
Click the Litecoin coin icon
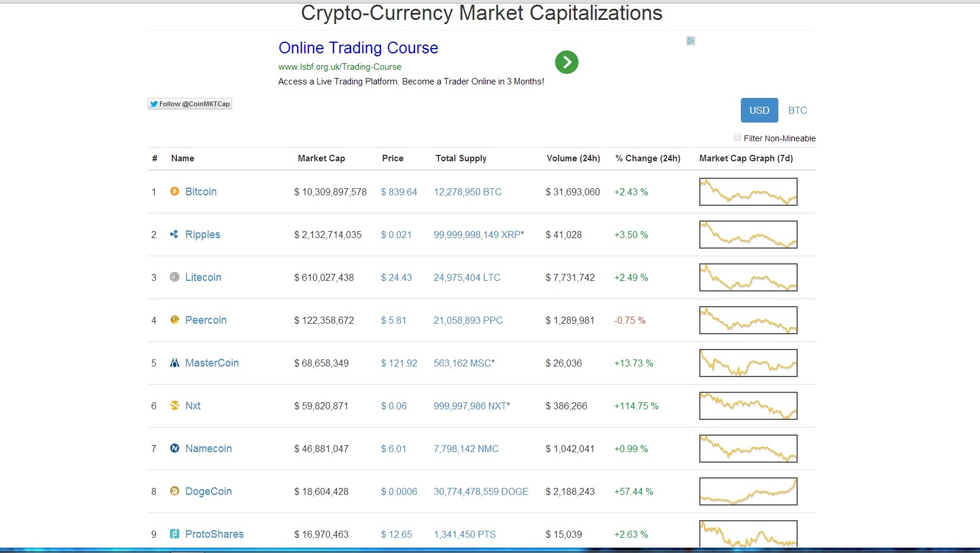[x=174, y=277]
